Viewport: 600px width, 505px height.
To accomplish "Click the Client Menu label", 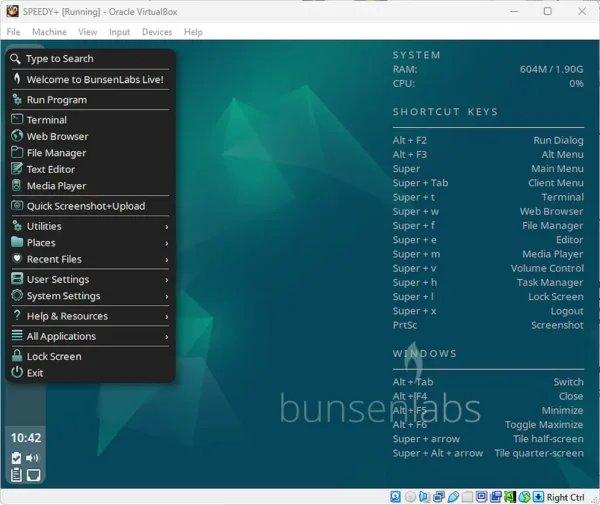I will pyautogui.click(x=556, y=183).
